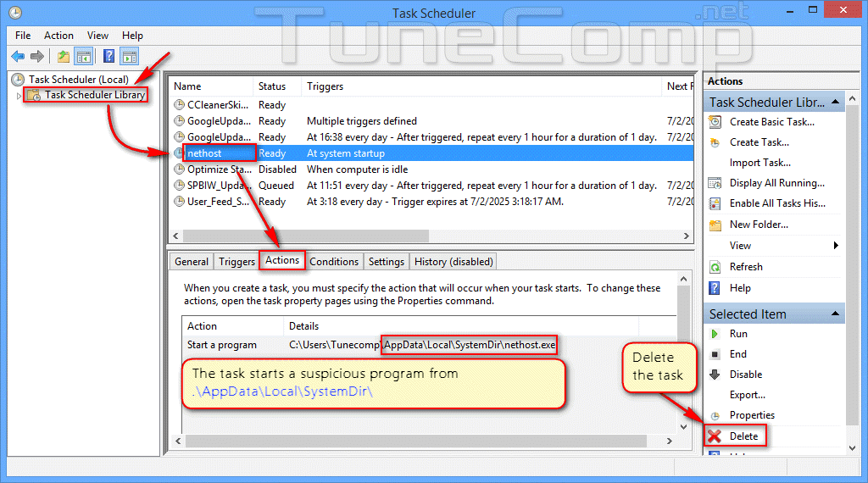The image size is (868, 483).
Task: Switch to the Conditions tab
Action: click(x=334, y=262)
